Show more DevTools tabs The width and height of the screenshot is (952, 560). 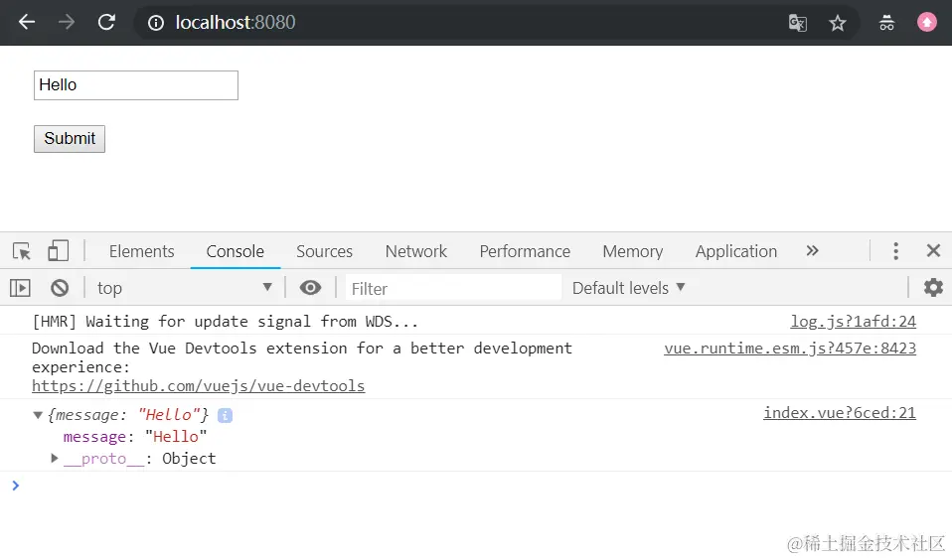pos(812,250)
